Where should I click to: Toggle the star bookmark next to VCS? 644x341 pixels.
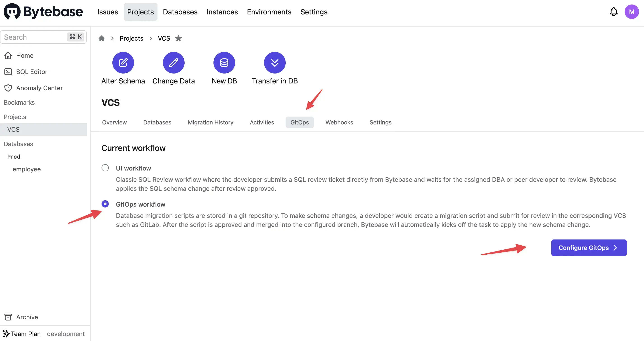click(x=178, y=38)
